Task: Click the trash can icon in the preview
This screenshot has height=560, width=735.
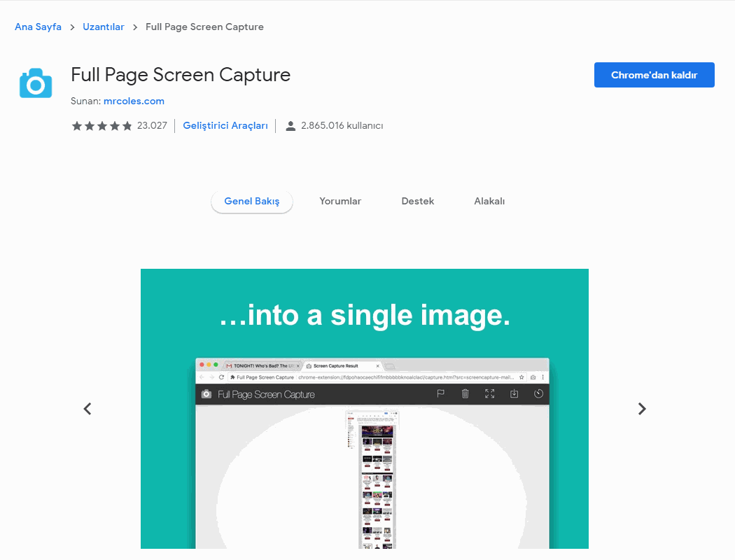Action: (x=465, y=394)
